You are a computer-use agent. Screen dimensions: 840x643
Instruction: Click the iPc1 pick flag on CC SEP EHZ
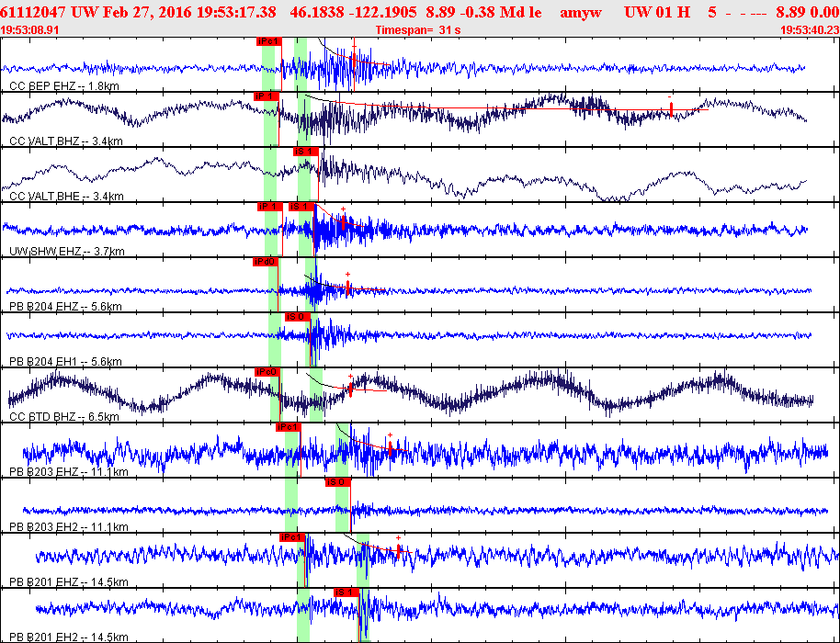(269, 41)
